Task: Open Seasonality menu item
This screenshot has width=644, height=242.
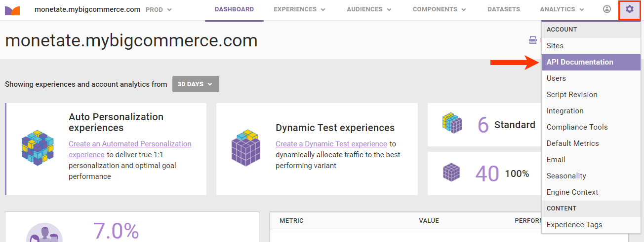Action: [591, 176]
